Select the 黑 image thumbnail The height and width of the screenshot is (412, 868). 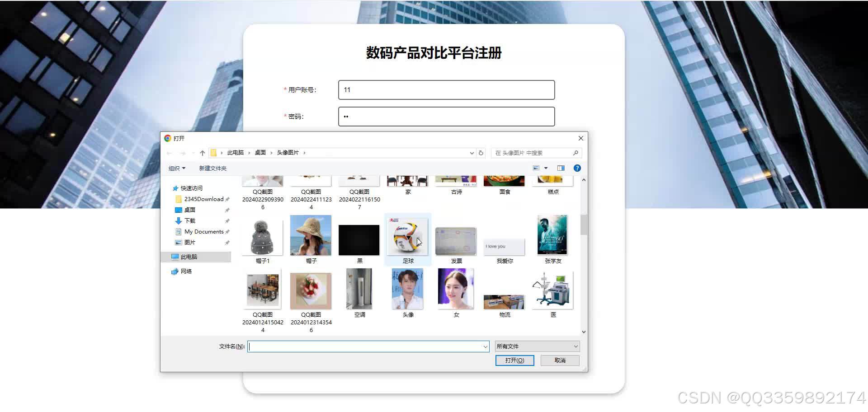359,239
